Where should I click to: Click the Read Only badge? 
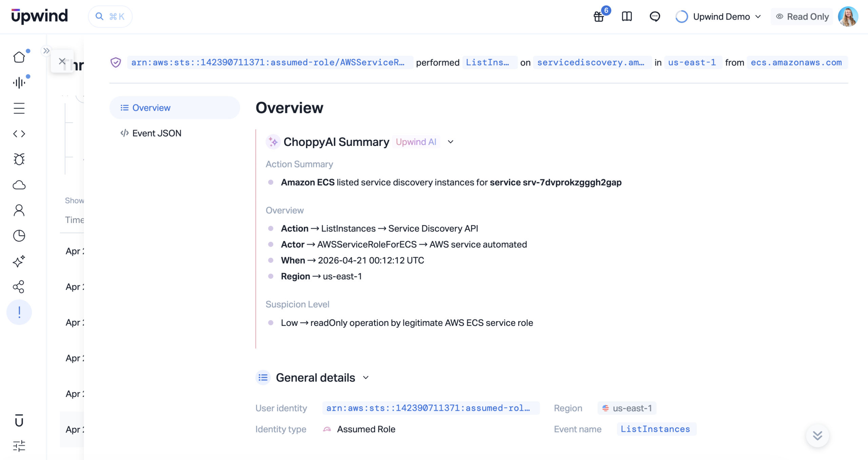802,17
